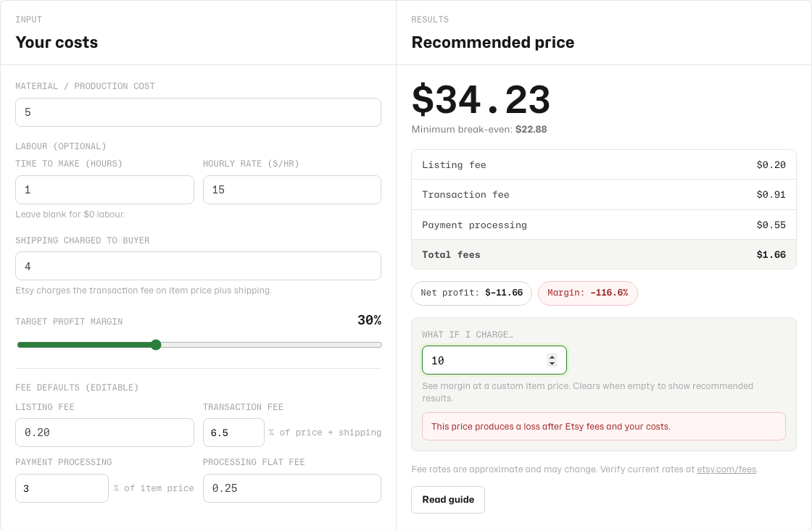Click the '% of item price' label
The height and width of the screenshot is (531, 812).
[154, 488]
